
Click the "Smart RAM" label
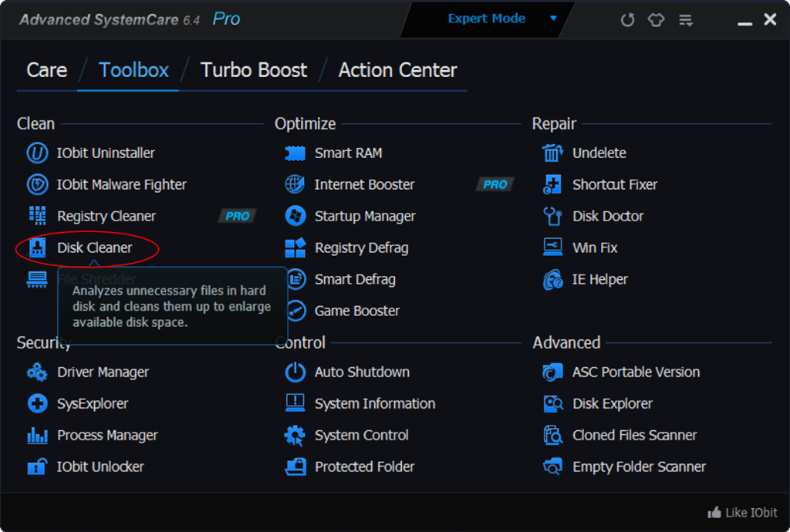point(348,153)
